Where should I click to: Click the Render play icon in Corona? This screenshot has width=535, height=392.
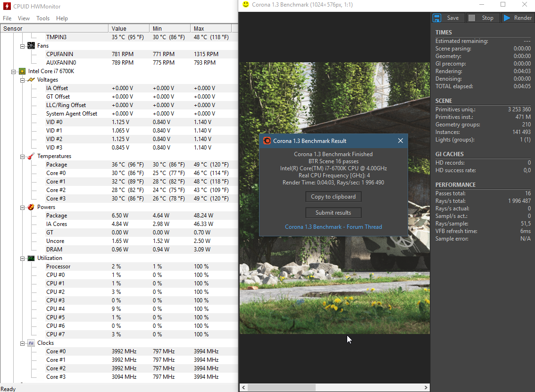507,18
